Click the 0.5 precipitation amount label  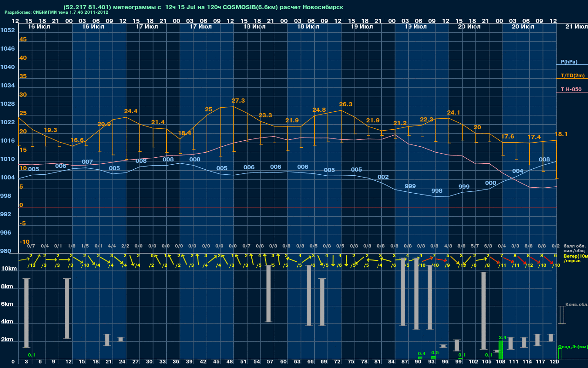435,353
